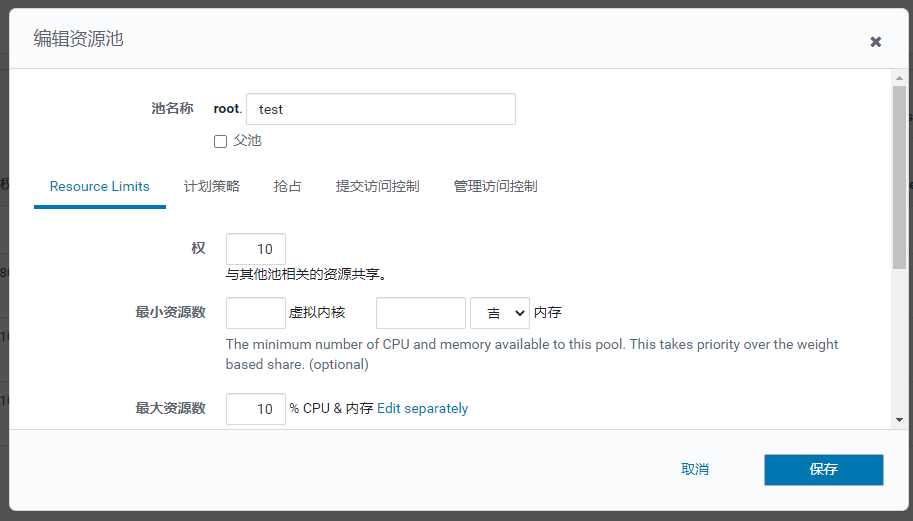Close the 编辑资源池 dialog with X
This screenshot has width=913, height=521.
(875, 41)
